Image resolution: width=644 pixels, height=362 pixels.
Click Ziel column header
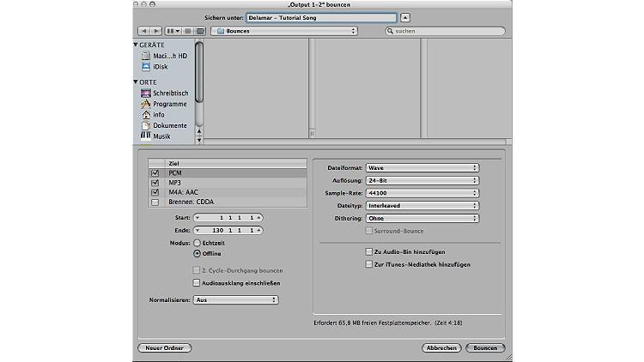[235, 163]
